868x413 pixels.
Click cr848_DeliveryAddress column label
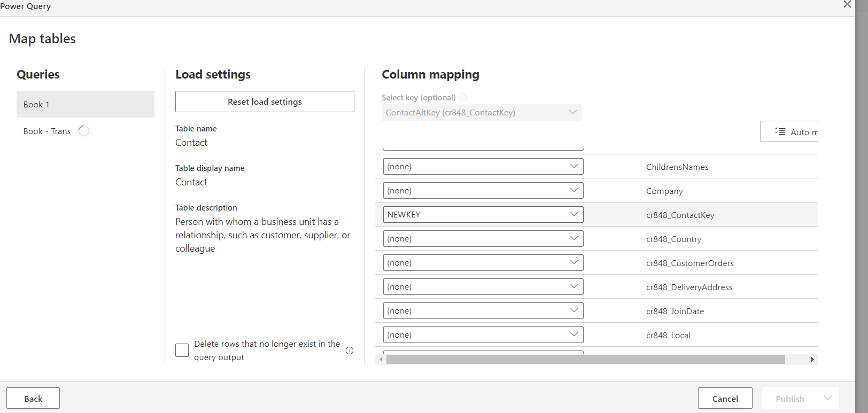tap(689, 287)
